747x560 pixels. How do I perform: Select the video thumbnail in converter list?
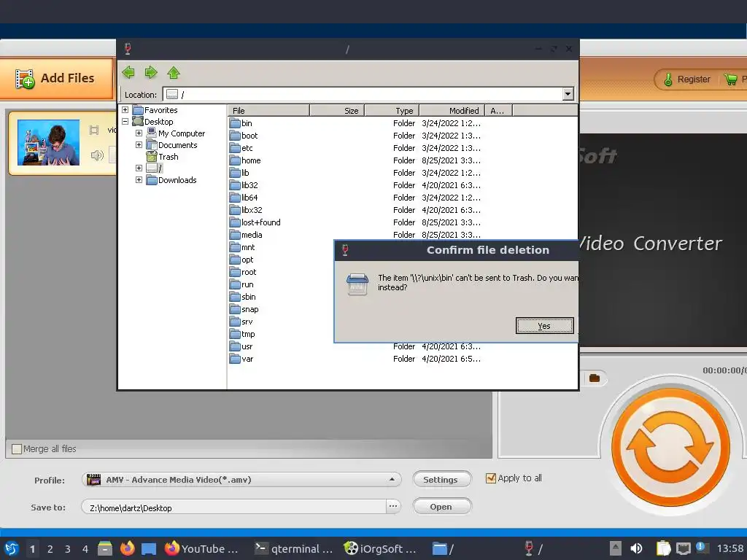[49, 142]
